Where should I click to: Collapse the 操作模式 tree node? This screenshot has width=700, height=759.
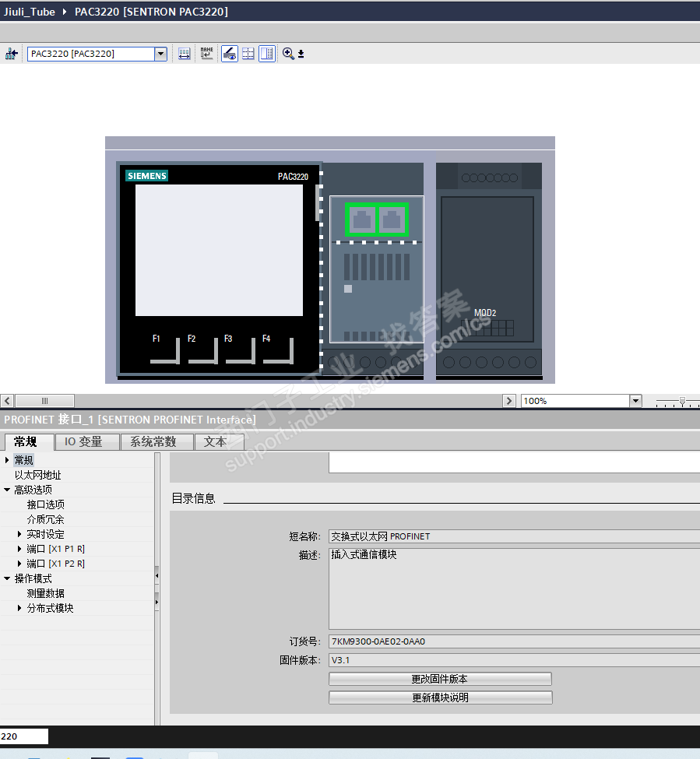pyautogui.click(x=7, y=578)
